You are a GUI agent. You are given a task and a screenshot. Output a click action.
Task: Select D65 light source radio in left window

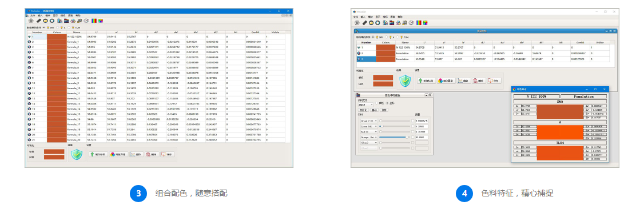[43, 27]
